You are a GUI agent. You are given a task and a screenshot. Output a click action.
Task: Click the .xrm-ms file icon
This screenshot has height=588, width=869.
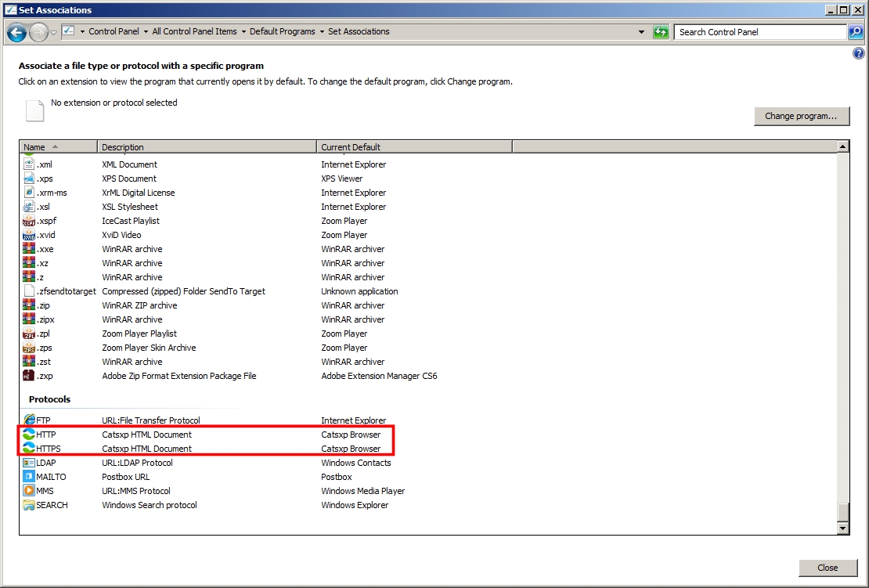[x=29, y=193]
